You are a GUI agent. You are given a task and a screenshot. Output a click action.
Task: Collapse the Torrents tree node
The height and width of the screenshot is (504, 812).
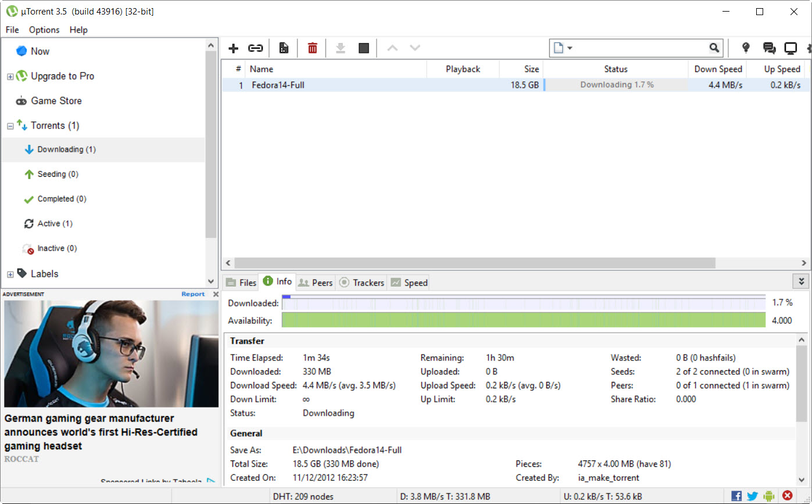tap(10, 126)
